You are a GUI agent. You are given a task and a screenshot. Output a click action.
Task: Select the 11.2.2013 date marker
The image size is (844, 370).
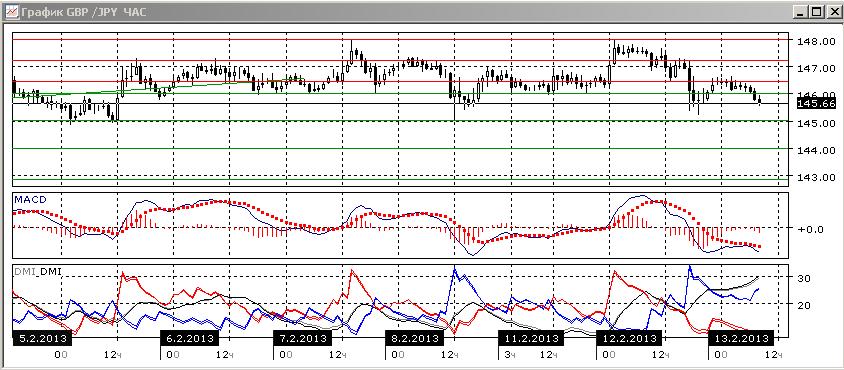[530, 339]
